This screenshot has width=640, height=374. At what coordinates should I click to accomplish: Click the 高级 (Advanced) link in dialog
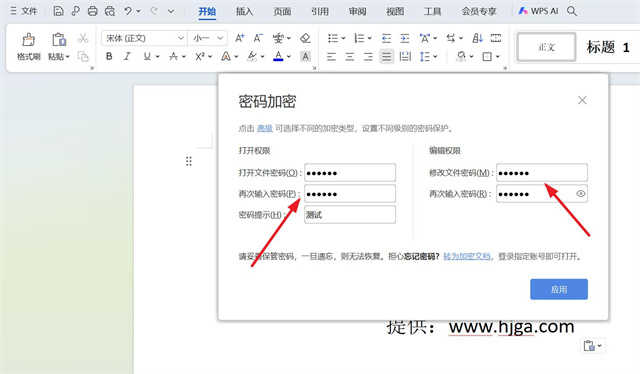[x=264, y=128]
